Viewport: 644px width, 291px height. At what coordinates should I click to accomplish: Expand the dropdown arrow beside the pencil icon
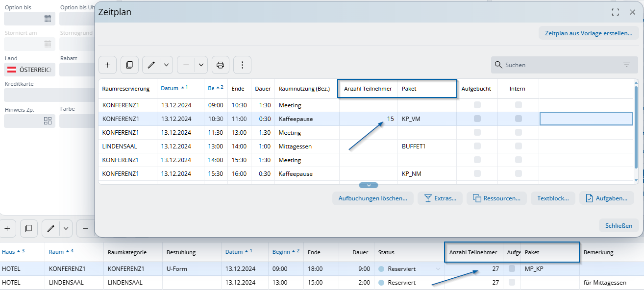(166, 65)
